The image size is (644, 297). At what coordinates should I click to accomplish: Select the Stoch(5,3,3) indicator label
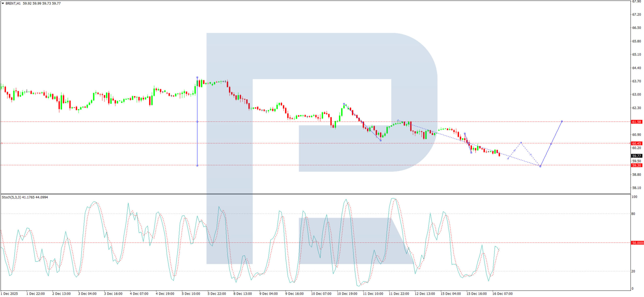point(11,197)
